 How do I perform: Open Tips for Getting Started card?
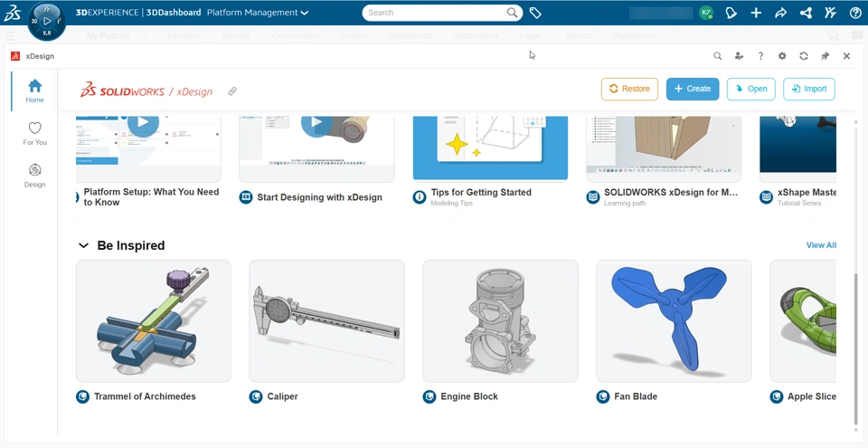click(490, 148)
